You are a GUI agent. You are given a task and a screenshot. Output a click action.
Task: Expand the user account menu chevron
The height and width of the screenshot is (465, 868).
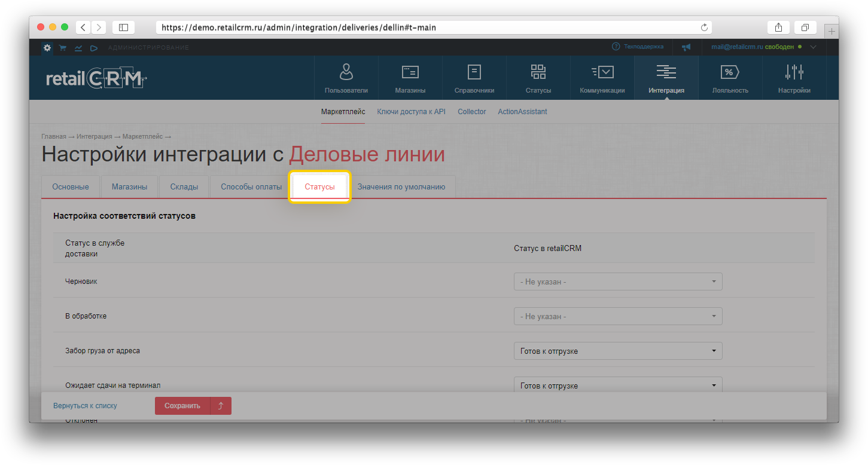tap(813, 47)
